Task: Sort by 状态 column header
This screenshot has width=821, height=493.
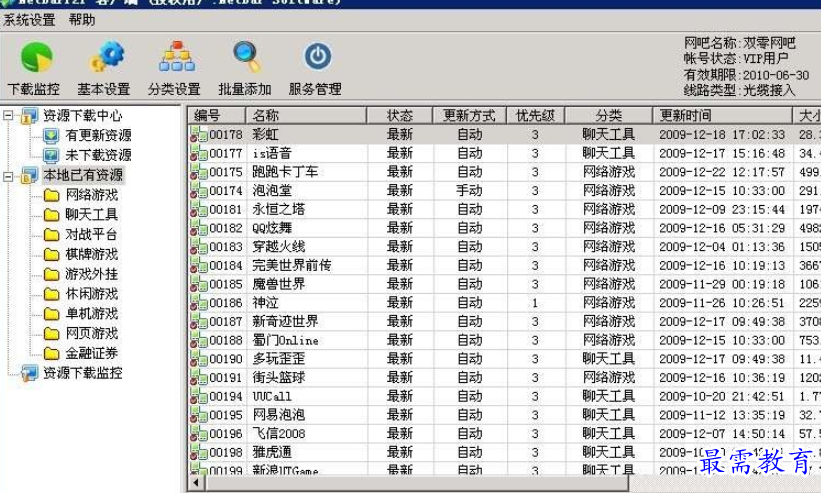Action: click(400, 115)
